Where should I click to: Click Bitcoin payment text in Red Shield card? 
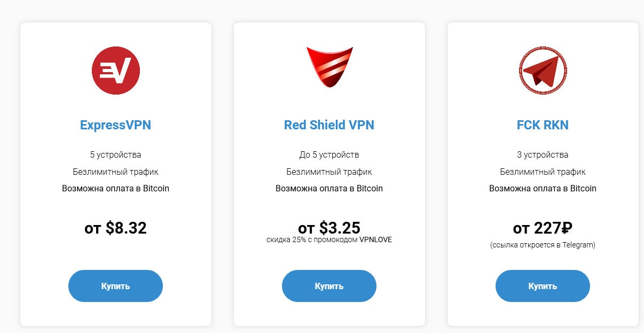pos(329,189)
